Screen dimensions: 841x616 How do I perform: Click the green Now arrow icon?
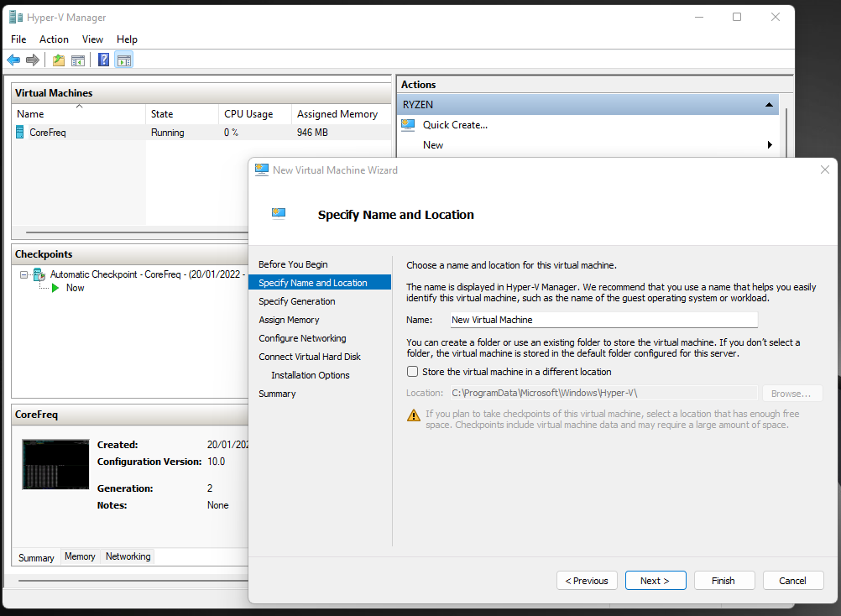tap(55, 288)
